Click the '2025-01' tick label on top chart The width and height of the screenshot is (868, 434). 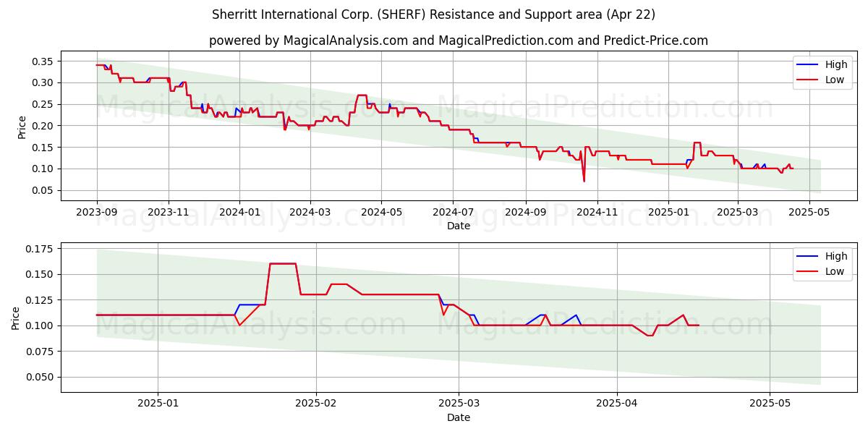tap(668, 212)
